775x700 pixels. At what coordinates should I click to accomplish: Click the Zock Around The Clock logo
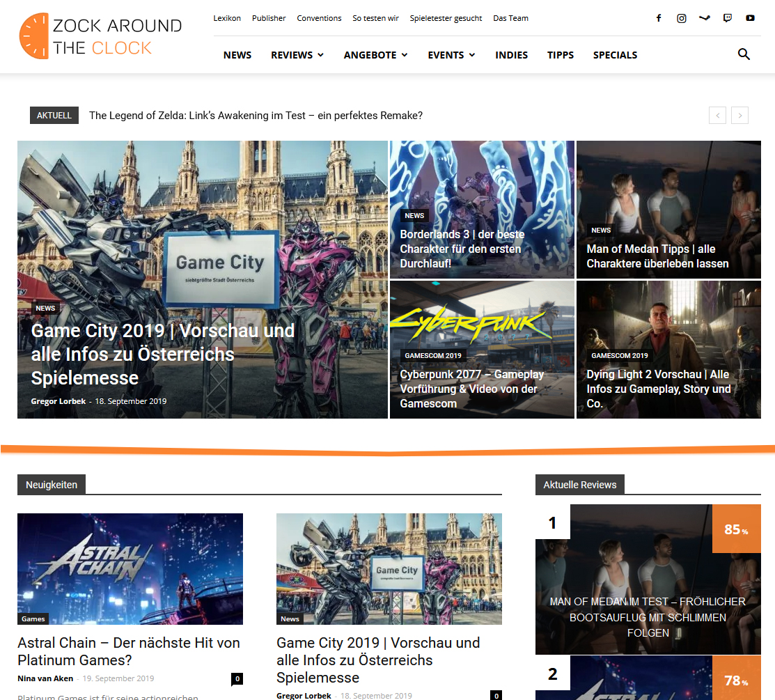coord(100,36)
